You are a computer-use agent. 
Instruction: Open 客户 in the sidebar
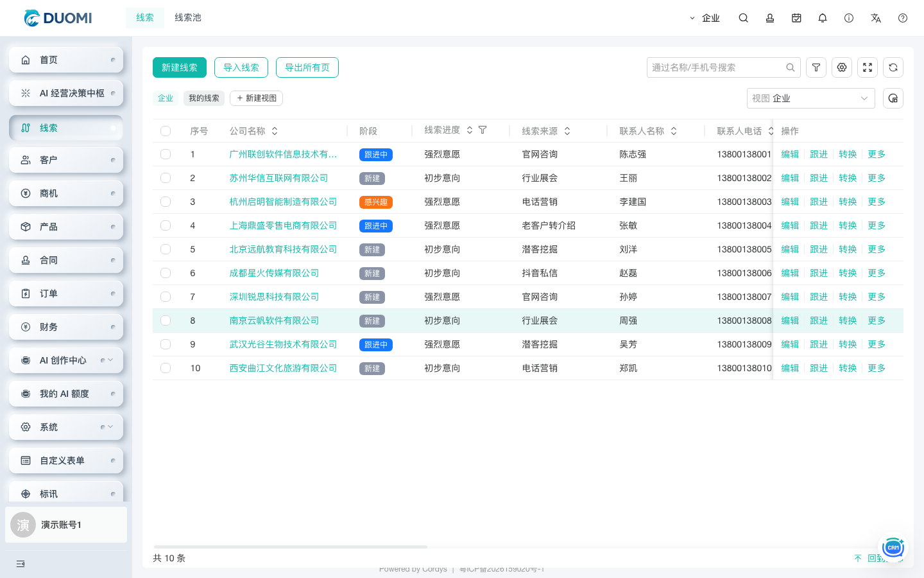(x=66, y=160)
